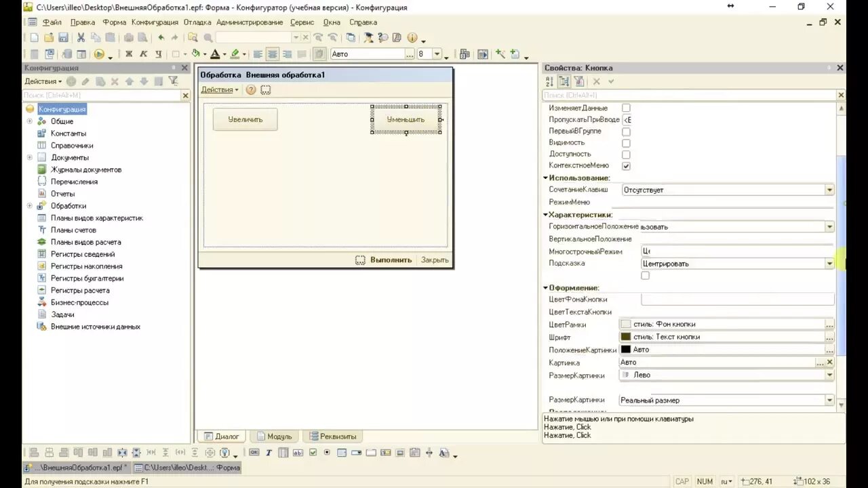
Task: Open Действия in the Конфигурация panel
Action: (43, 81)
